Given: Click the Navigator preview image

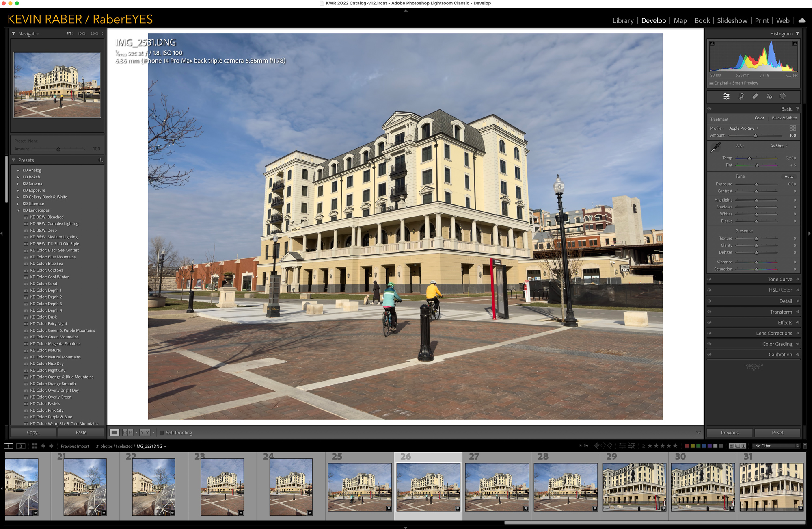Looking at the screenshot, I should [x=57, y=85].
